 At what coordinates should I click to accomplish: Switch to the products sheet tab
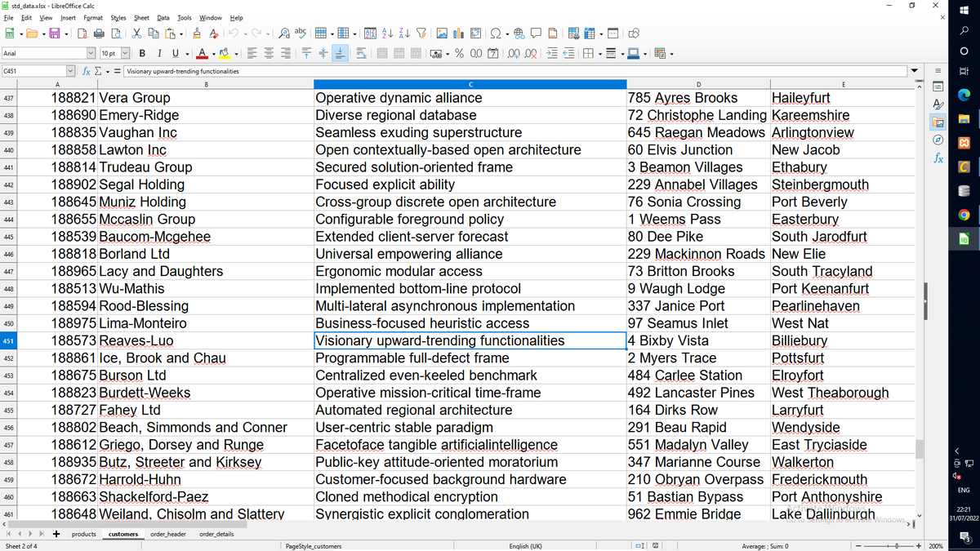click(84, 534)
